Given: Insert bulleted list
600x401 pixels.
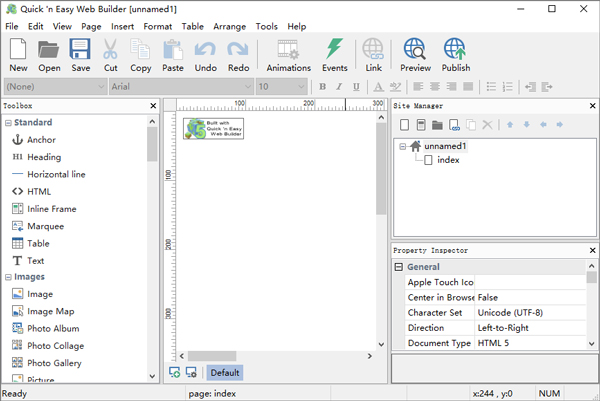Looking at the screenshot, I should click(491, 87).
